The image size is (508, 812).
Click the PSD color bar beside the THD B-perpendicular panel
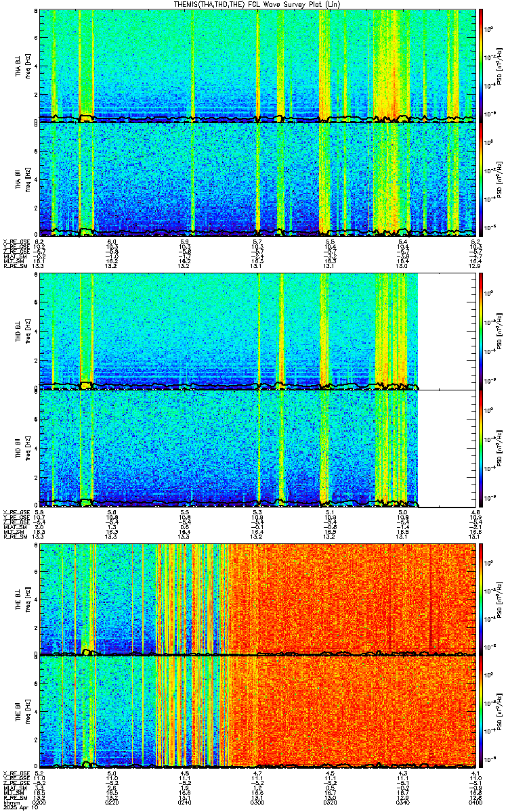(482, 333)
